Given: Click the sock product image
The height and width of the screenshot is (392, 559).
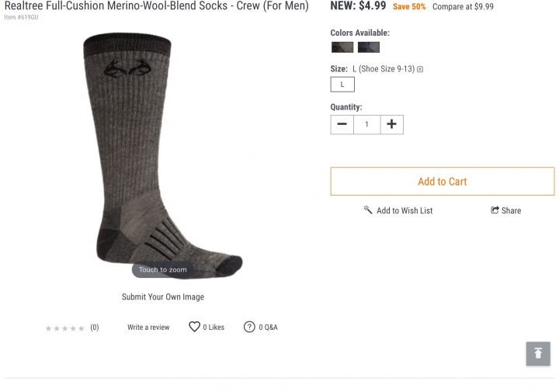Looking at the screenshot, I should (162, 155).
